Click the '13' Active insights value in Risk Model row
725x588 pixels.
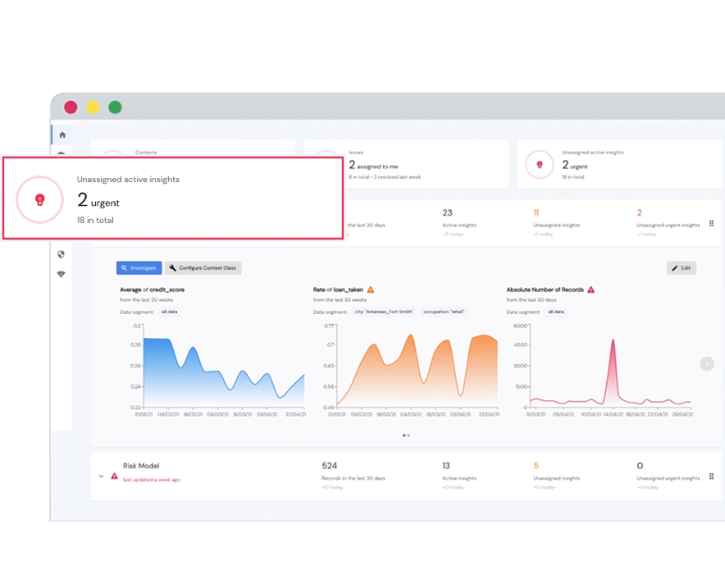[x=446, y=466]
